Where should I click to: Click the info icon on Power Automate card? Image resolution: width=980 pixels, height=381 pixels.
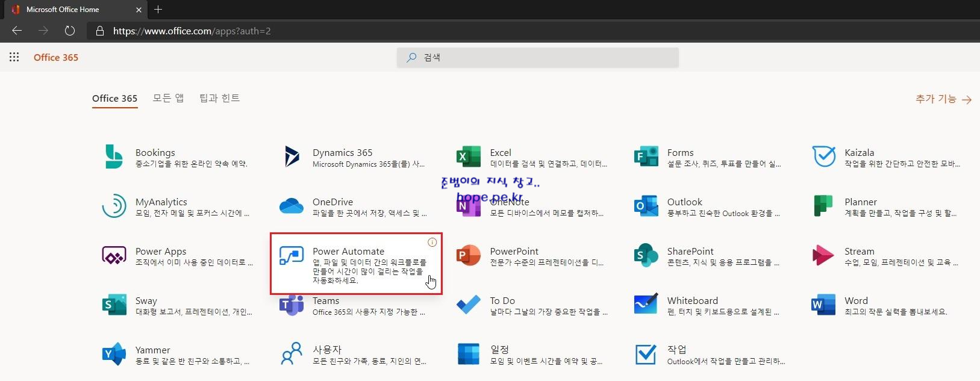point(432,242)
